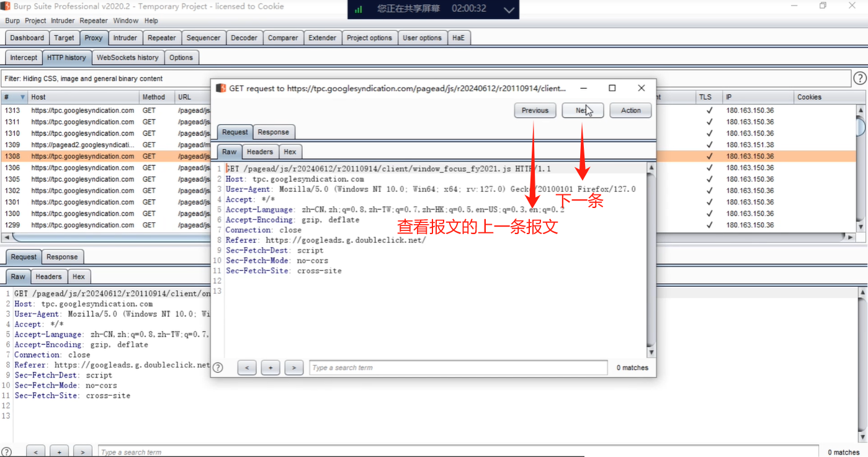The image size is (868, 457).
Task: Maximize the GET request popup window
Action: 612,88
